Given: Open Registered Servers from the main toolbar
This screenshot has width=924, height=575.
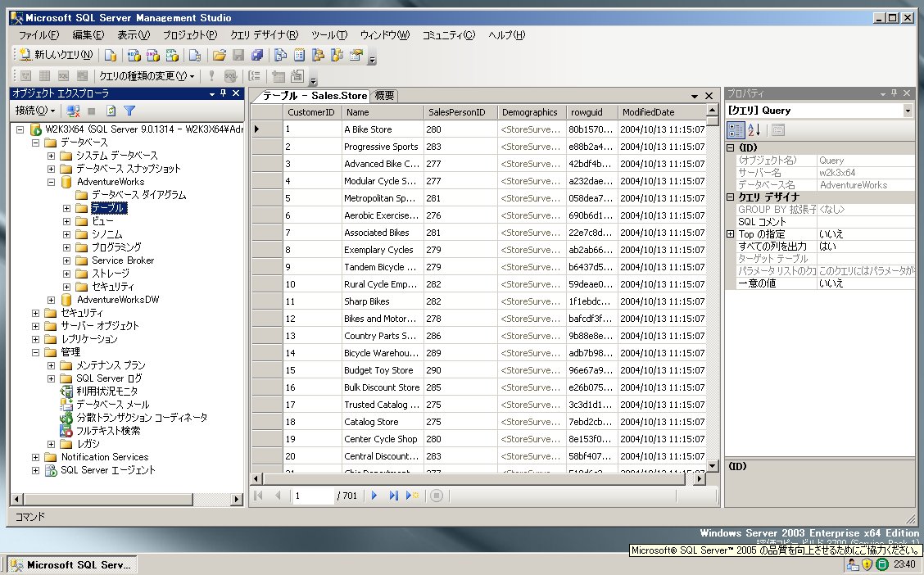Looking at the screenshot, I should point(280,55).
